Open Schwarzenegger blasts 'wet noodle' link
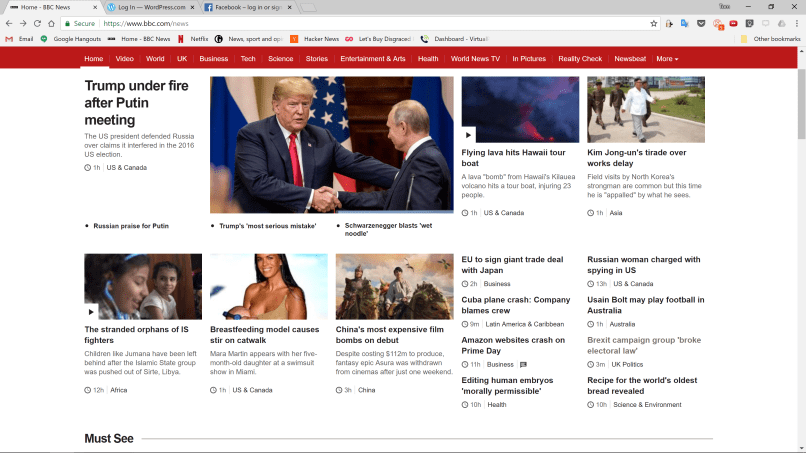 click(388, 229)
